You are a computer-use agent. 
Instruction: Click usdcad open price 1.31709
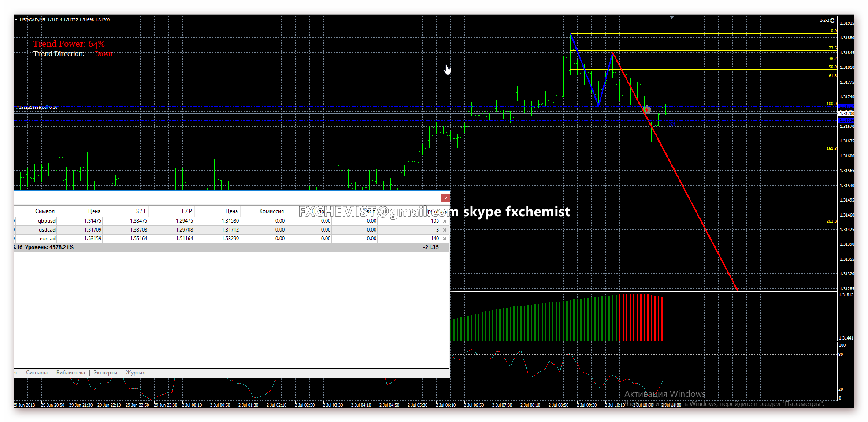coord(93,230)
